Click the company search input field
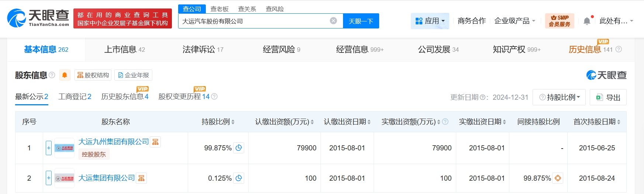Viewport: 644px width, 194px height. (x=255, y=21)
